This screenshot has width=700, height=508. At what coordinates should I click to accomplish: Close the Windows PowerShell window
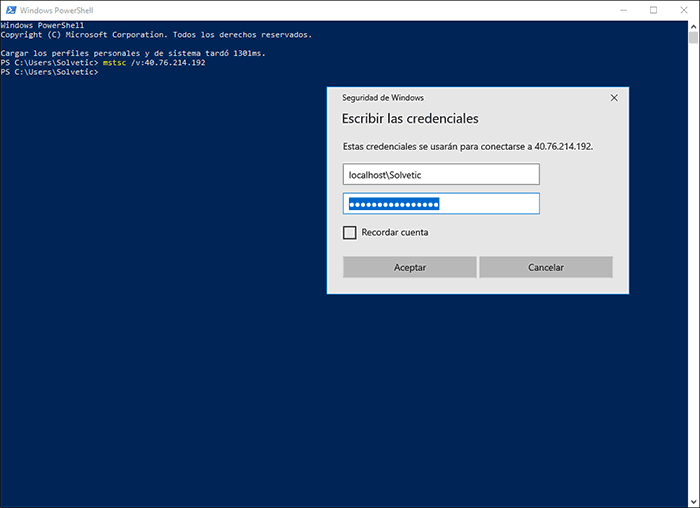683,10
